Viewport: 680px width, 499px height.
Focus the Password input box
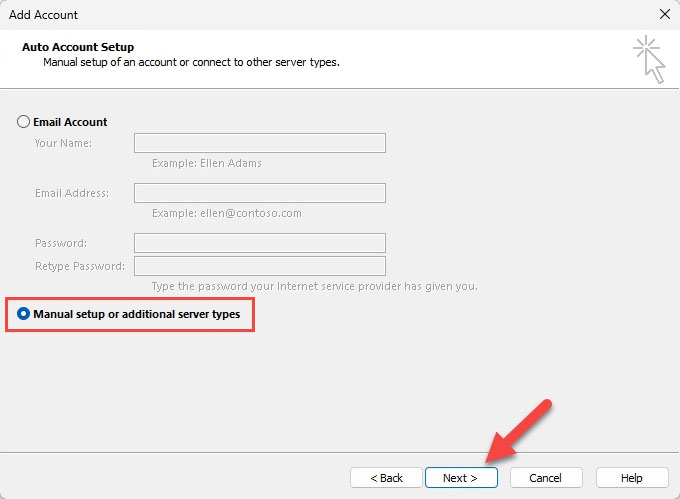coord(259,243)
